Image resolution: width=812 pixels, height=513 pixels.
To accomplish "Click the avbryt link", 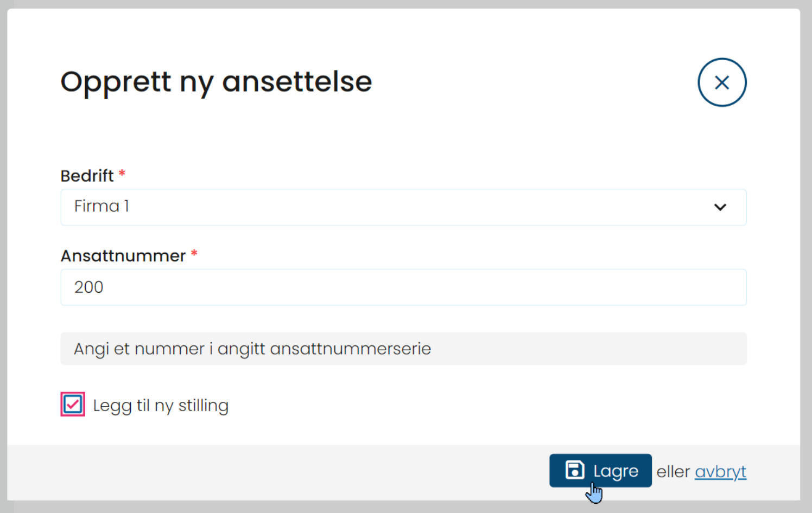I will point(721,472).
